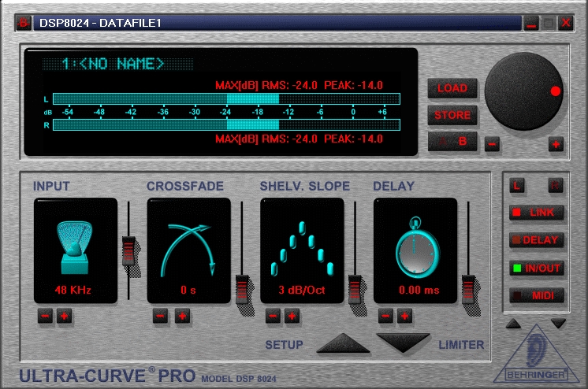The image size is (588, 389).
Task: Click the Behringer icon in title bar
Action: (23, 23)
